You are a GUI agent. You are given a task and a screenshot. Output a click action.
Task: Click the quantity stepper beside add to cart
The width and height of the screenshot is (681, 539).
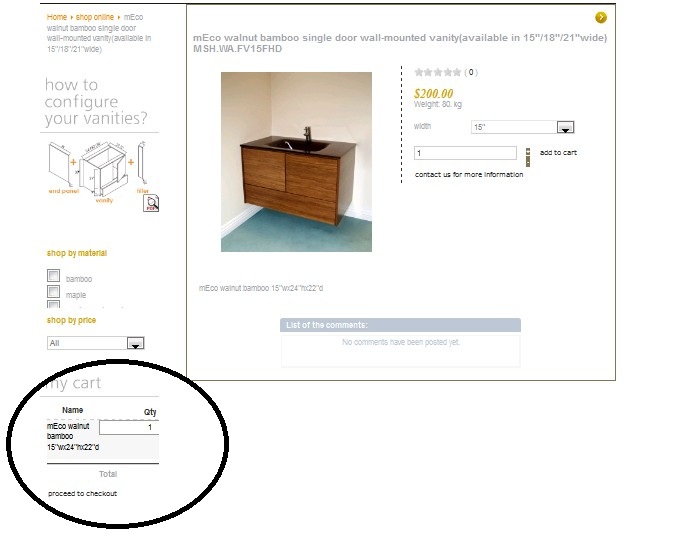click(528, 157)
